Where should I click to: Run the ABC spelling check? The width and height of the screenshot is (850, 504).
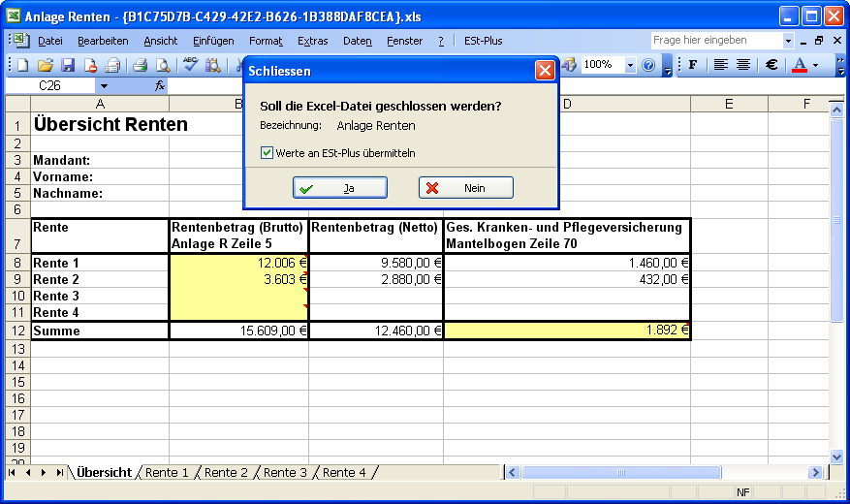[x=190, y=65]
